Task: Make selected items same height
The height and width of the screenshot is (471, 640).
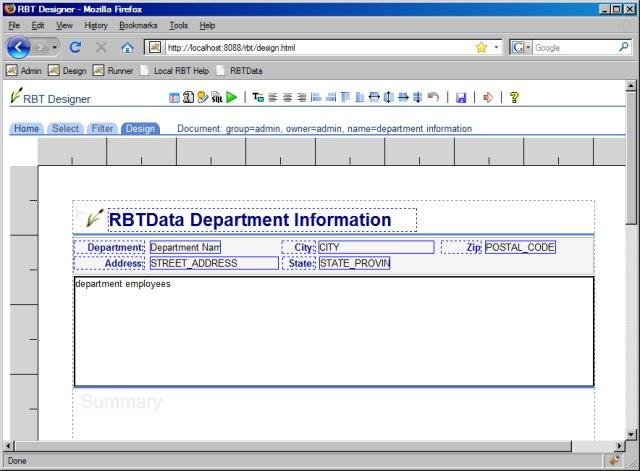Action: click(389, 97)
